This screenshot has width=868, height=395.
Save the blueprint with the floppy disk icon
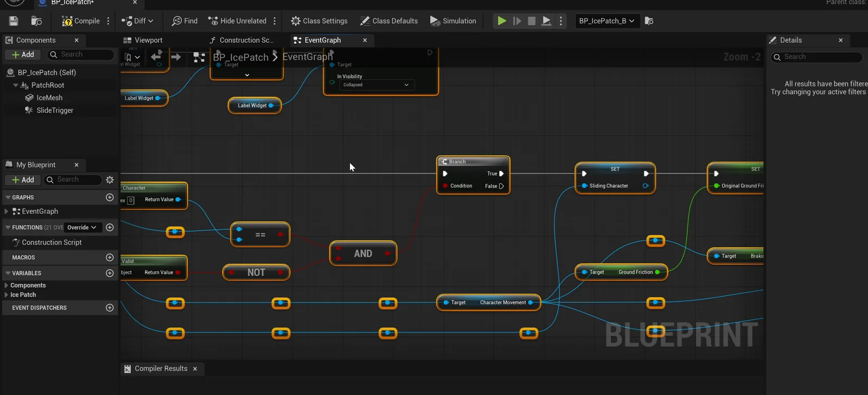pos(14,21)
